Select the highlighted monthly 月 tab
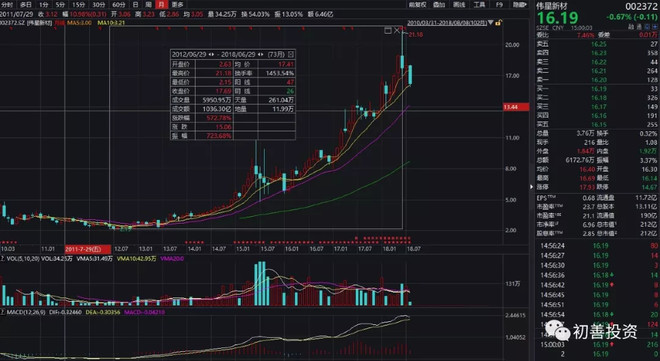The width and height of the screenshot is (660, 361). point(161,5)
